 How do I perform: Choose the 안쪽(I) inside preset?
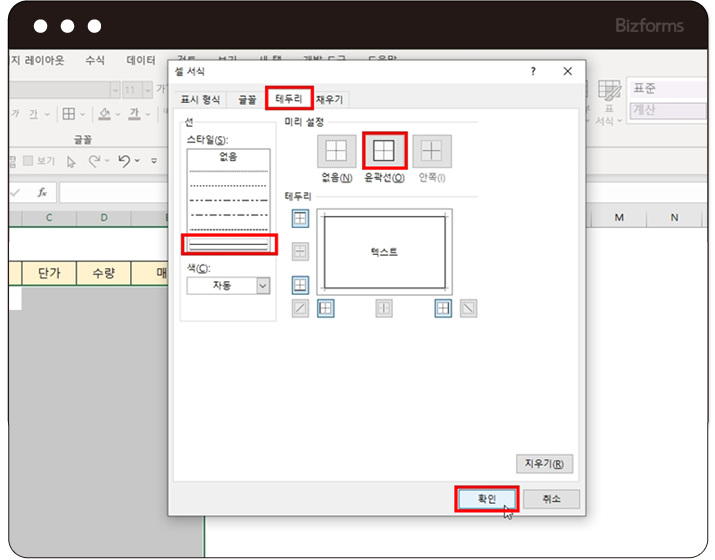[x=432, y=151]
